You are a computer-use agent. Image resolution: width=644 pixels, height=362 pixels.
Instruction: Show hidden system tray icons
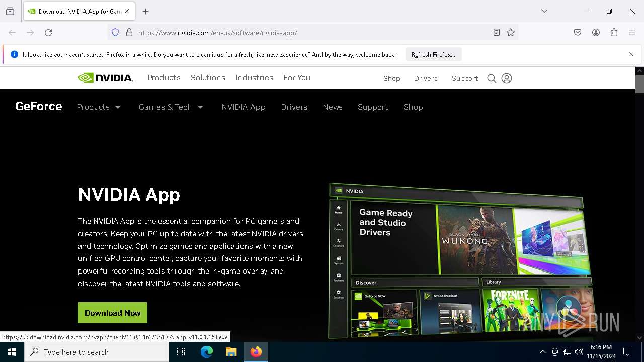pos(542,352)
